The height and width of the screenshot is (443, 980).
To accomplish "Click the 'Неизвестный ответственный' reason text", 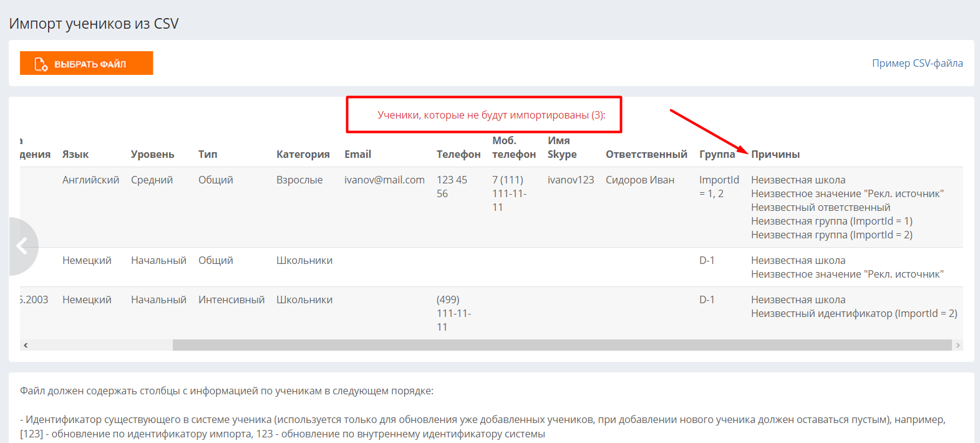I will [x=820, y=207].
